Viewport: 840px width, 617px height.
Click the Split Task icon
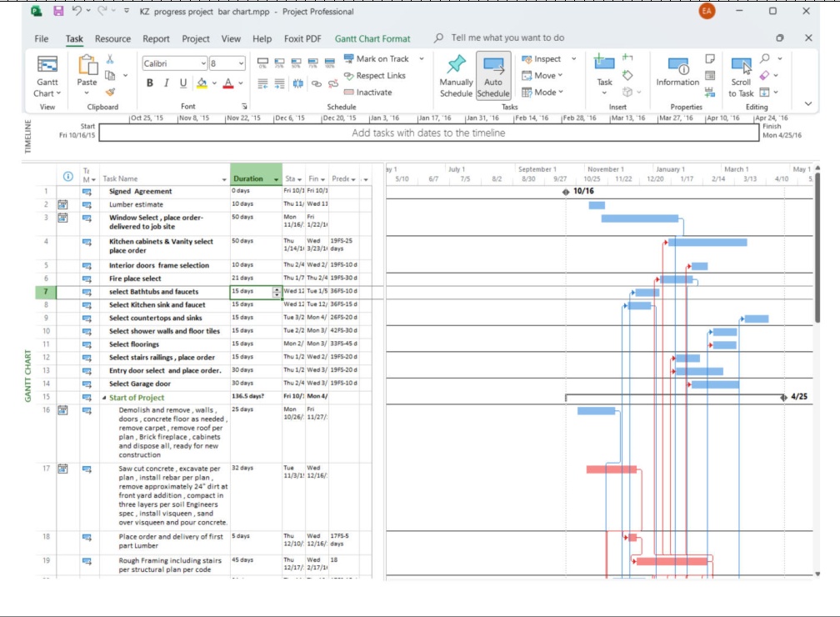point(297,83)
